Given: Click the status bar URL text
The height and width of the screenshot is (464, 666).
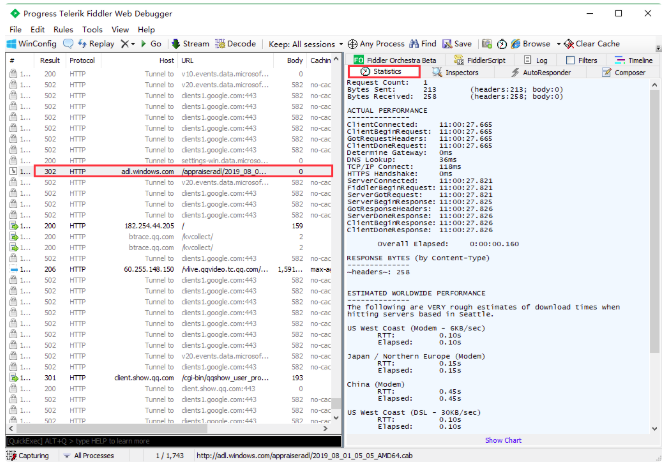Looking at the screenshot, I should point(304,456).
